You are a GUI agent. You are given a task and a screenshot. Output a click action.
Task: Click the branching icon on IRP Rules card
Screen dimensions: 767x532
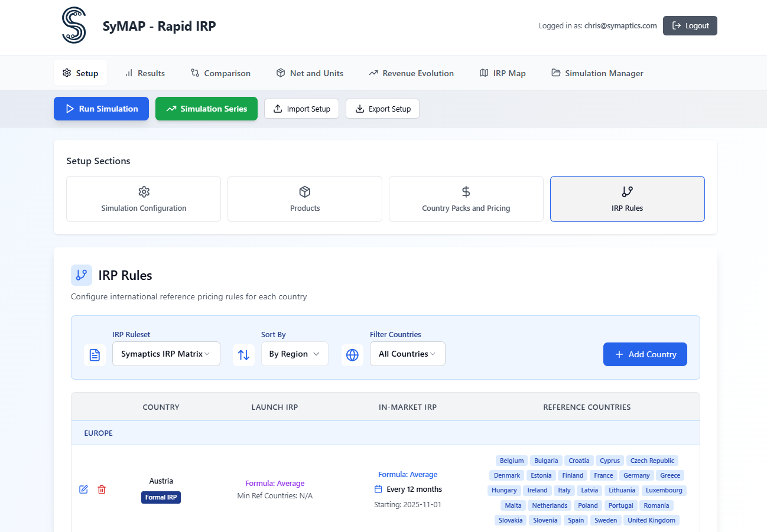pyautogui.click(x=627, y=192)
